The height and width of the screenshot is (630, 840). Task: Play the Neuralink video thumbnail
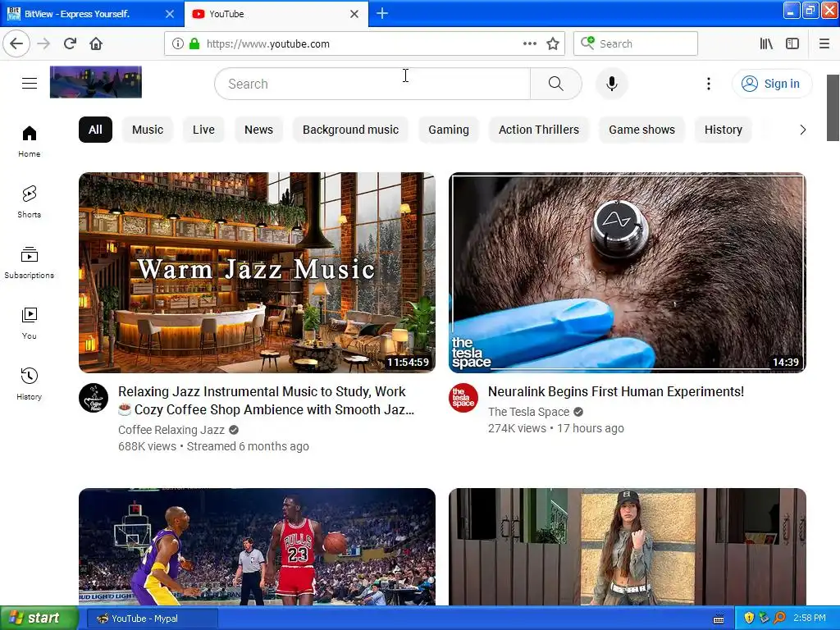point(628,272)
